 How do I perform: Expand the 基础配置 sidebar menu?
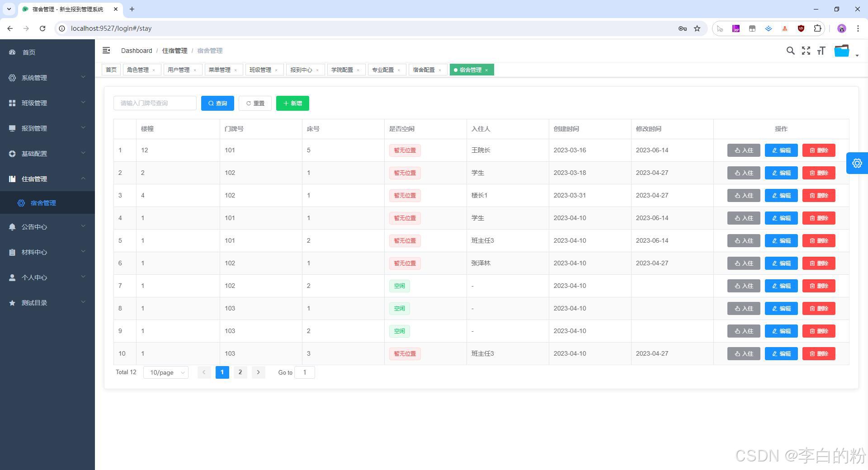coord(47,154)
